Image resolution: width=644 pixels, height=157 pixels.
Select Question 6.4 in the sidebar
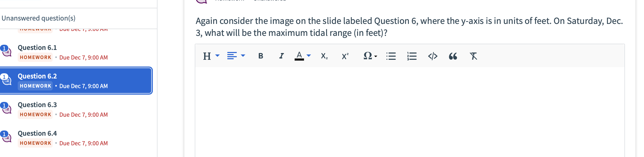click(37, 133)
